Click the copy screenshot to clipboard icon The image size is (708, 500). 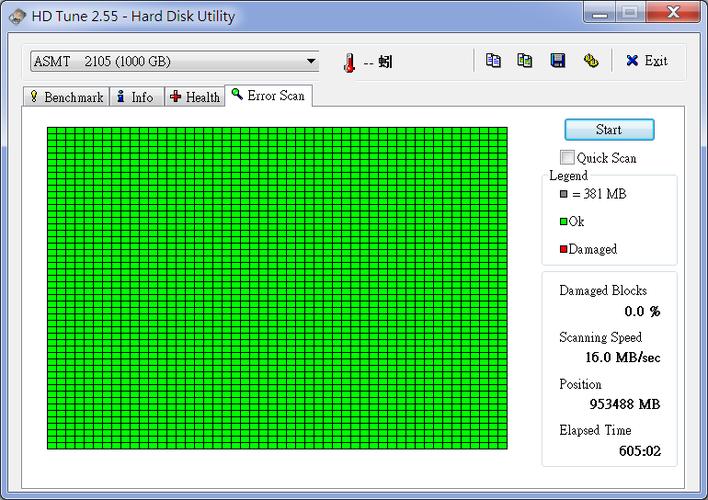point(525,61)
